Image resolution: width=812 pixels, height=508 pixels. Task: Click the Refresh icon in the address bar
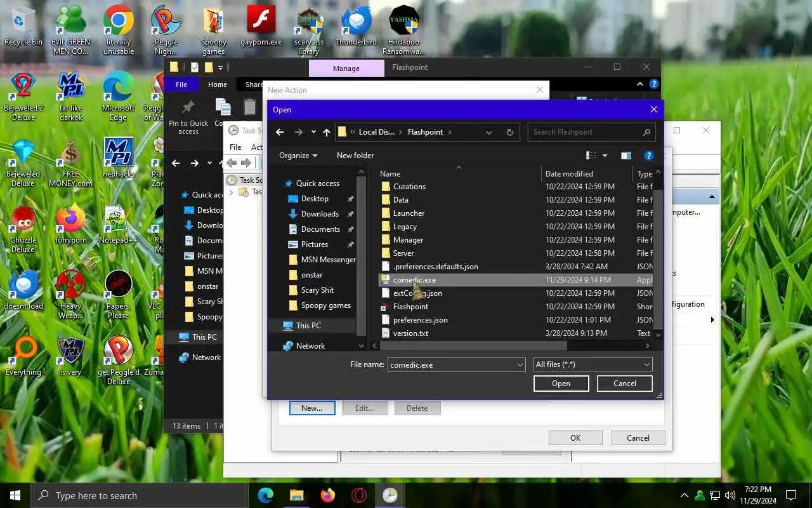[x=509, y=132]
